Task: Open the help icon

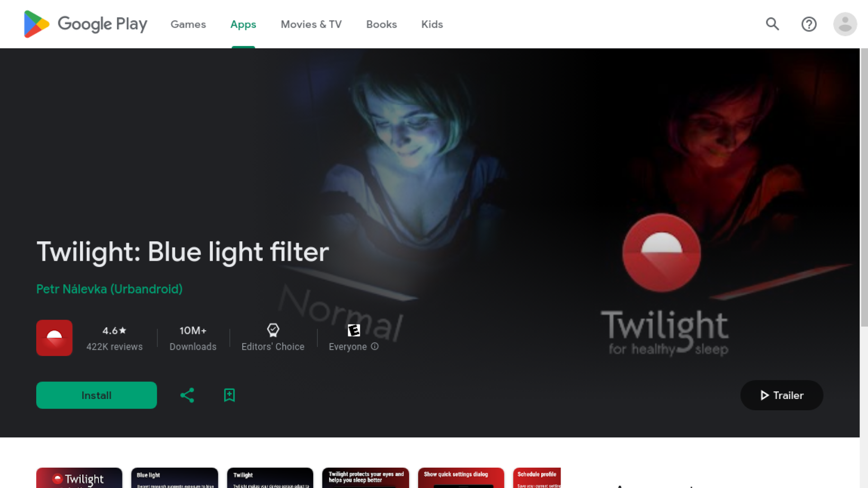Action: coord(809,24)
